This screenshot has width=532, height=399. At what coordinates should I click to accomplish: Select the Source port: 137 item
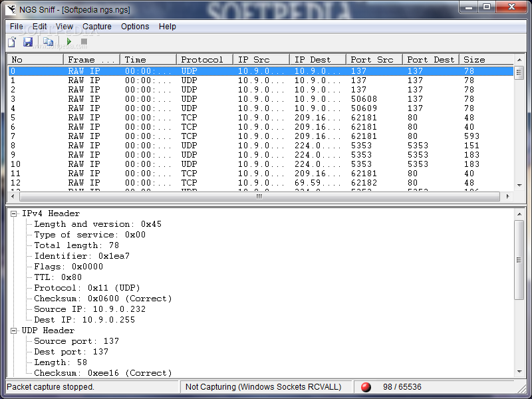pyautogui.click(x=76, y=341)
